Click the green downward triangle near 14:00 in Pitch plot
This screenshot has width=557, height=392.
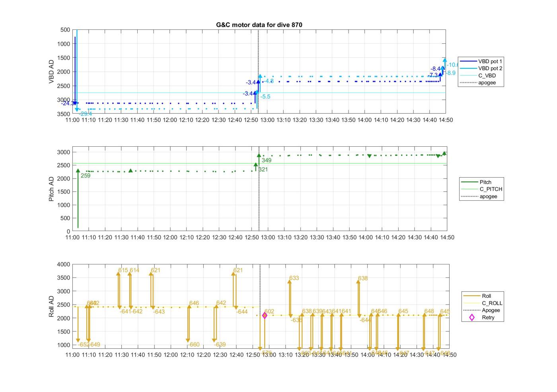(370, 156)
